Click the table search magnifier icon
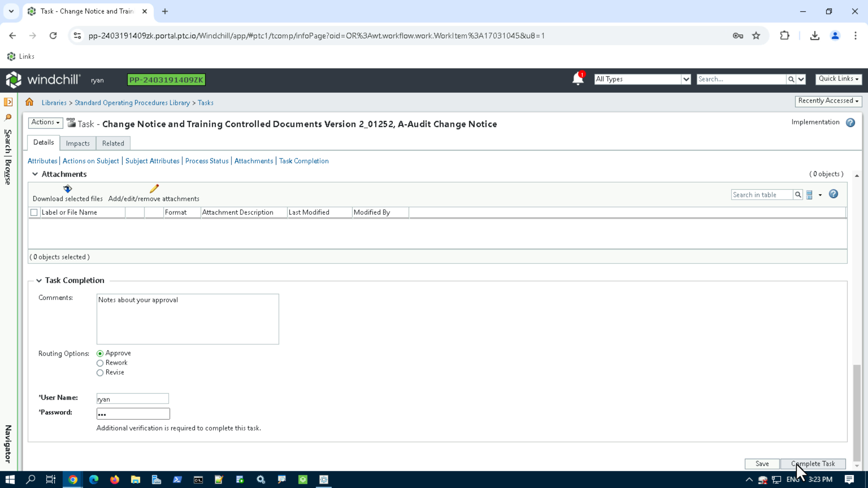The width and height of the screenshot is (868, 488). pyautogui.click(x=798, y=194)
